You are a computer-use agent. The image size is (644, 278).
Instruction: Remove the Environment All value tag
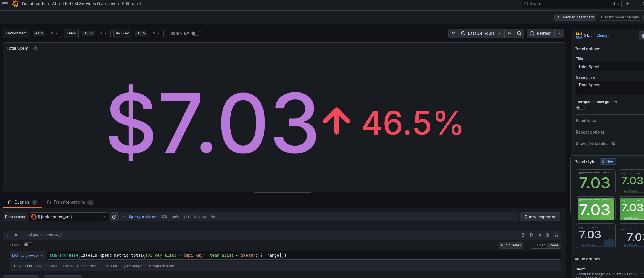click(x=42, y=33)
